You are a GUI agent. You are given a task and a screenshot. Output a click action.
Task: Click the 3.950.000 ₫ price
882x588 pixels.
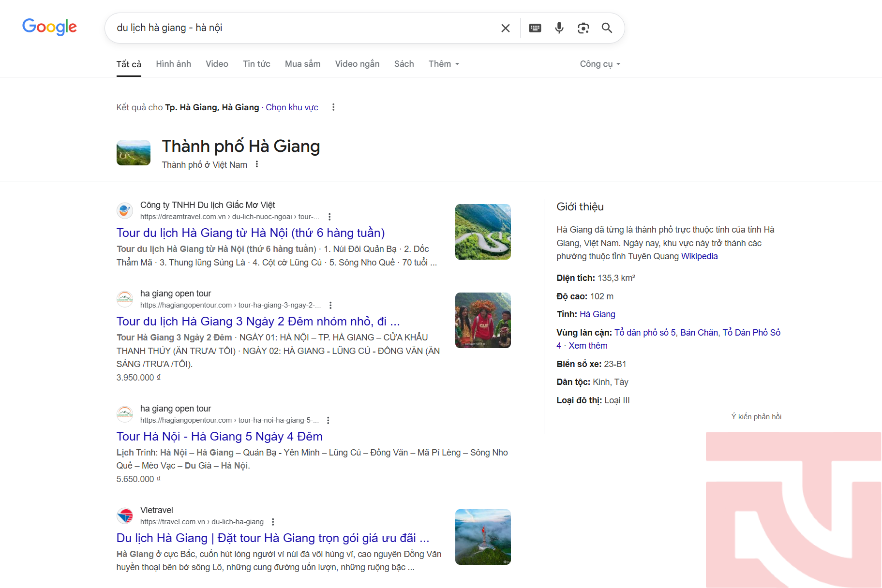pyautogui.click(x=138, y=377)
